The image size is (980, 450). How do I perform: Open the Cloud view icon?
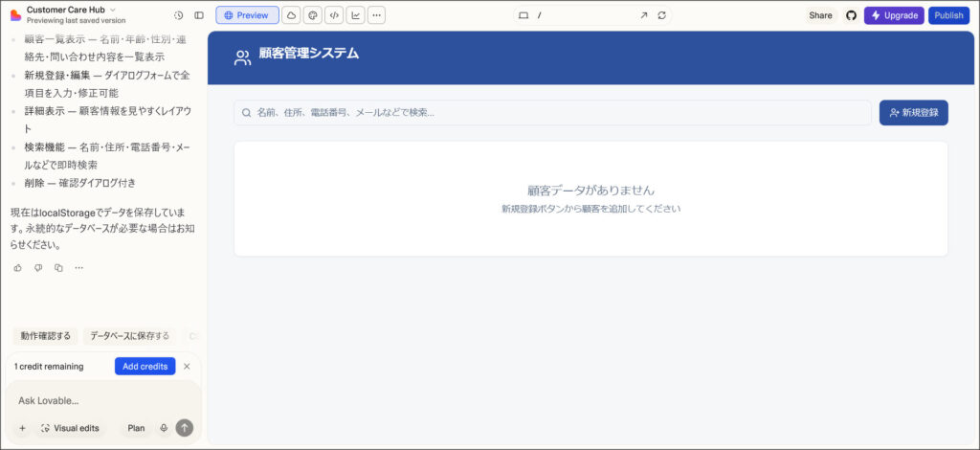point(291,15)
